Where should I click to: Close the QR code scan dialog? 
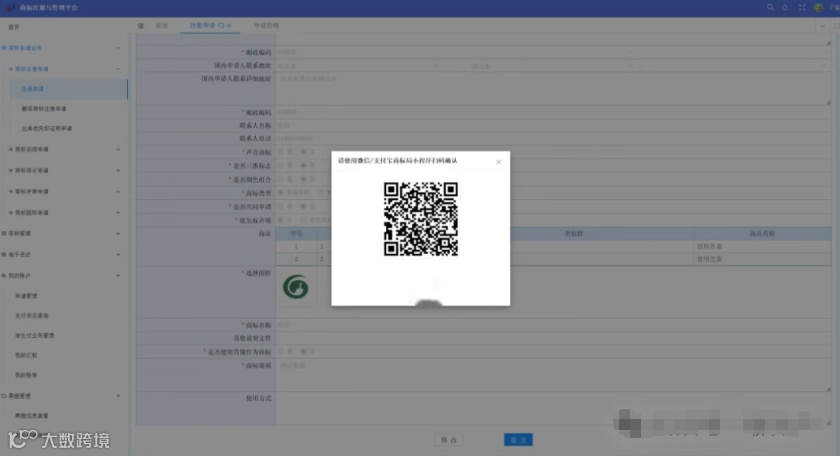[x=498, y=162]
